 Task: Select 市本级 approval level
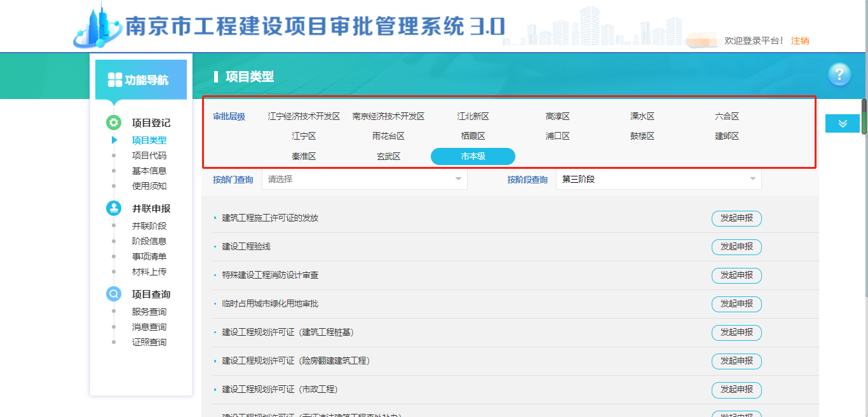[x=473, y=156]
